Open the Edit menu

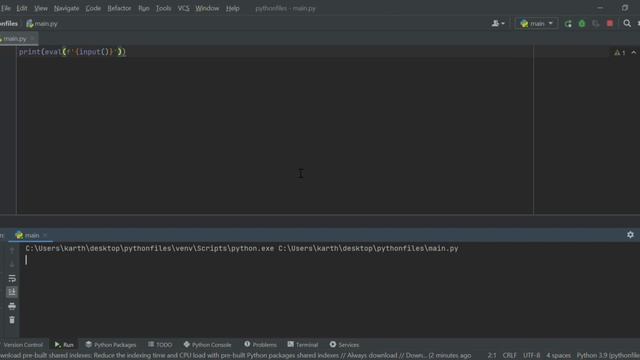22,8
